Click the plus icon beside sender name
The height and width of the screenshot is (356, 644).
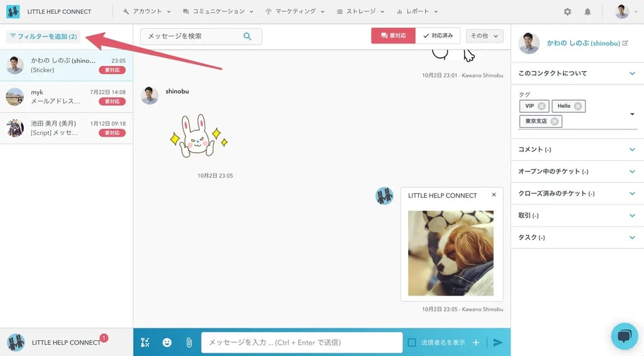(x=476, y=342)
